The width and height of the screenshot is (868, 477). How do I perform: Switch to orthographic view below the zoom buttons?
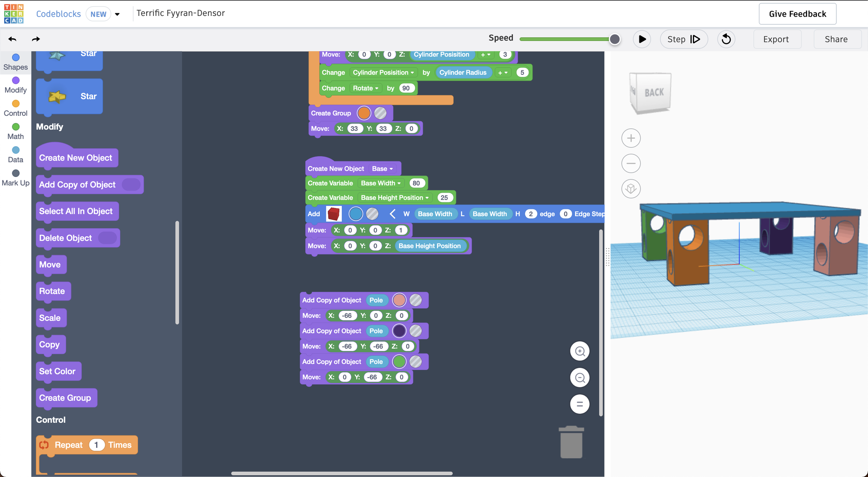pos(631,189)
